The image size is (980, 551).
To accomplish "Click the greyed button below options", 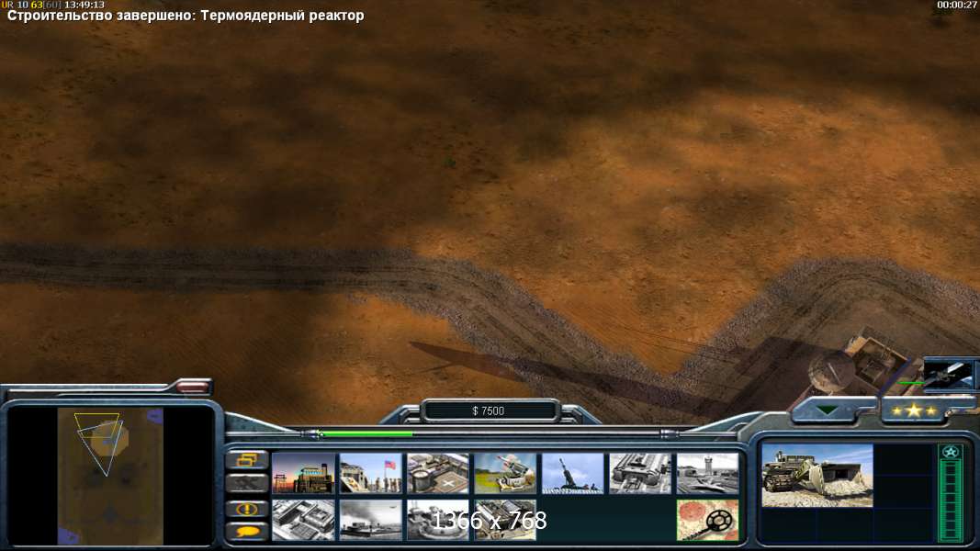I will [x=247, y=483].
